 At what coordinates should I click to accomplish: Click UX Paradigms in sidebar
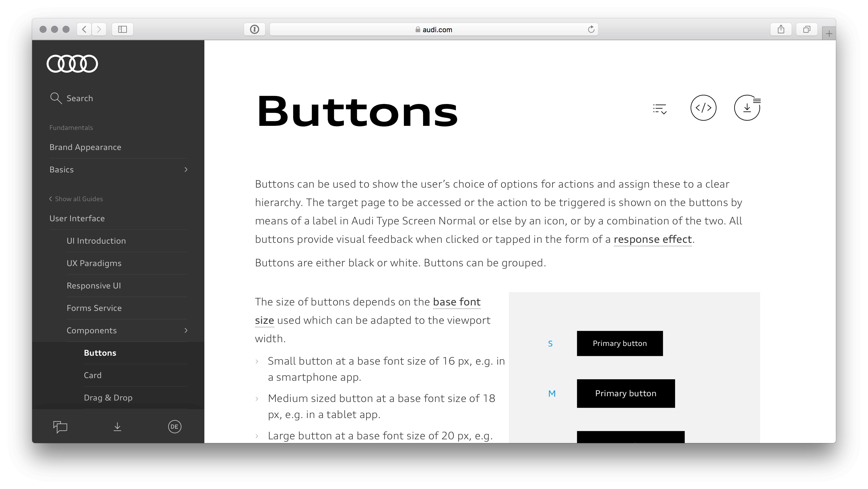(94, 263)
